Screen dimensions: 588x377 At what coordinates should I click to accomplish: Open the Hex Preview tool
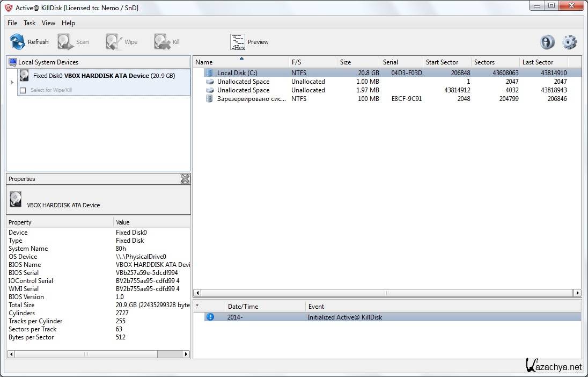(238, 42)
